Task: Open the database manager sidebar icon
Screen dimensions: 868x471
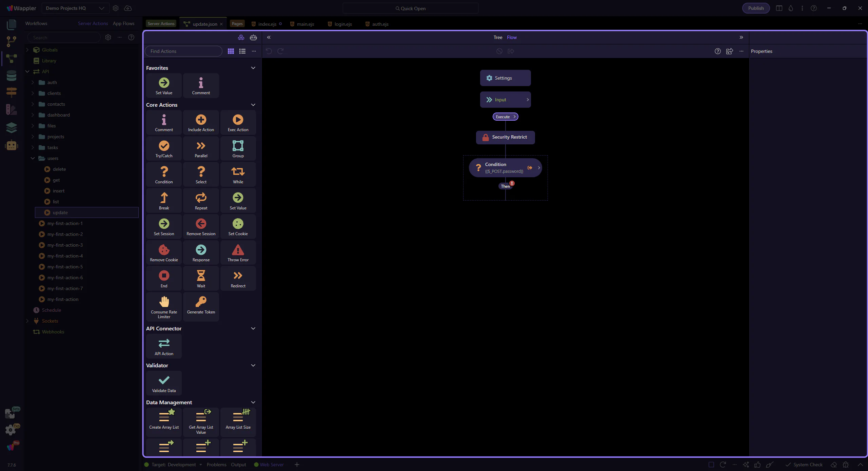Action: pyautogui.click(x=11, y=76)
